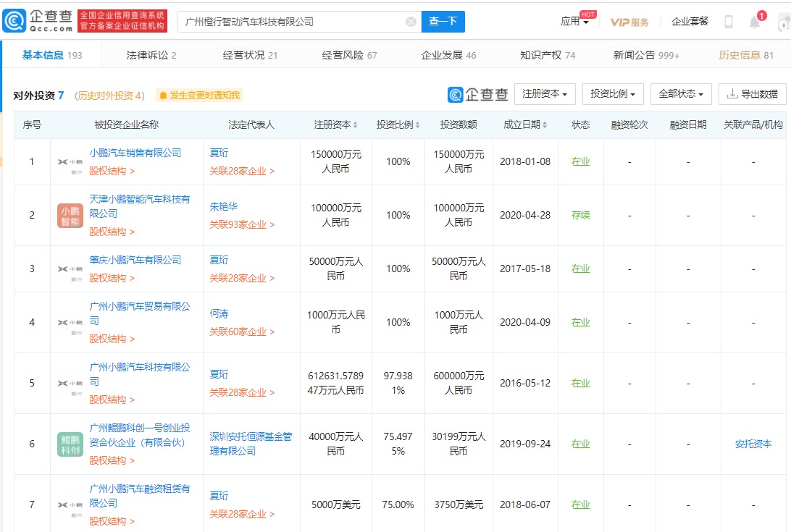Click the download icon on 导出数据
791x532 pixels.
(732, 94)
